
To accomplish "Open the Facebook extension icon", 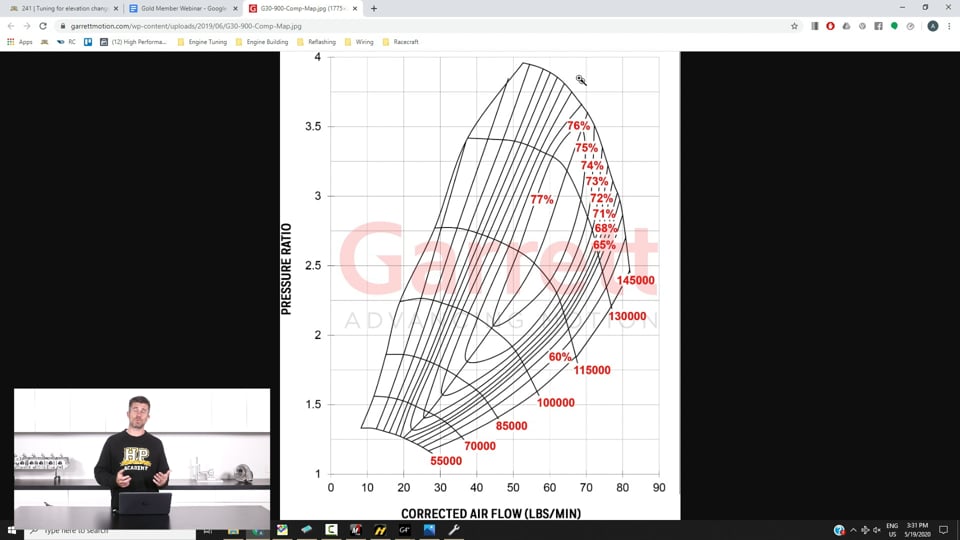I will point(878,26).
